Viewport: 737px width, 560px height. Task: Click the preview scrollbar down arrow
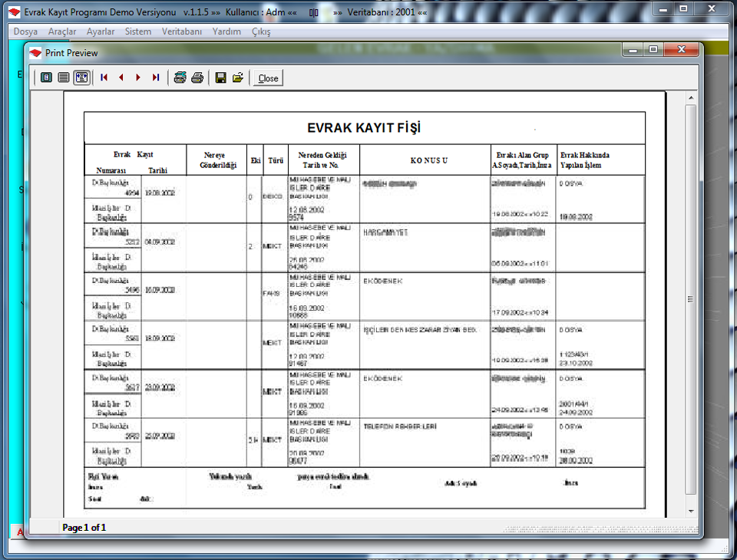click(690, 511)
